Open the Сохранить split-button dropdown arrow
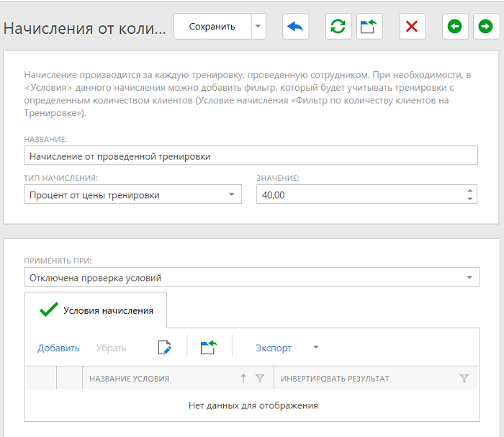 pyautogui.click(x=258, y=27)
